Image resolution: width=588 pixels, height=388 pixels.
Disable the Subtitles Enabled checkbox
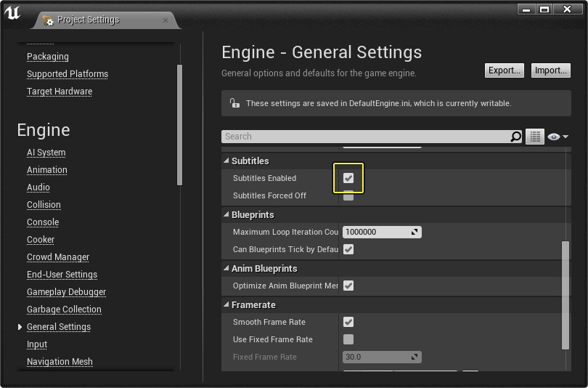348,178
